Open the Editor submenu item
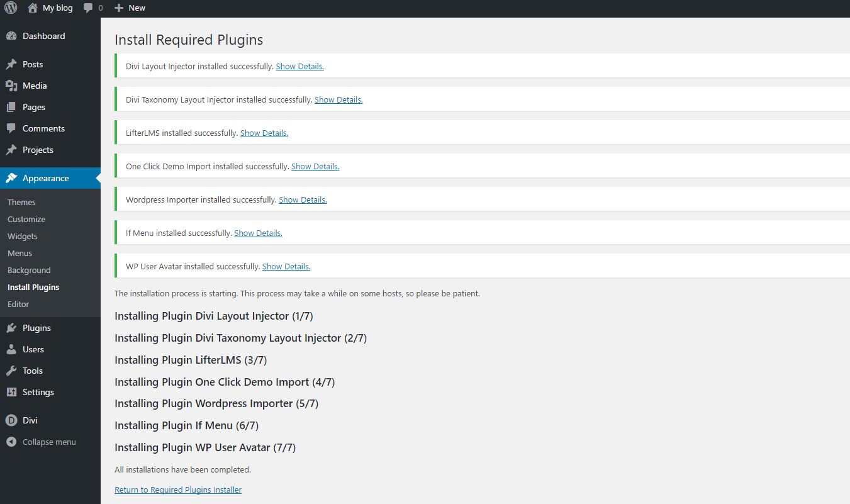Viewport: 850px width, 504px height. coord(18,304)
